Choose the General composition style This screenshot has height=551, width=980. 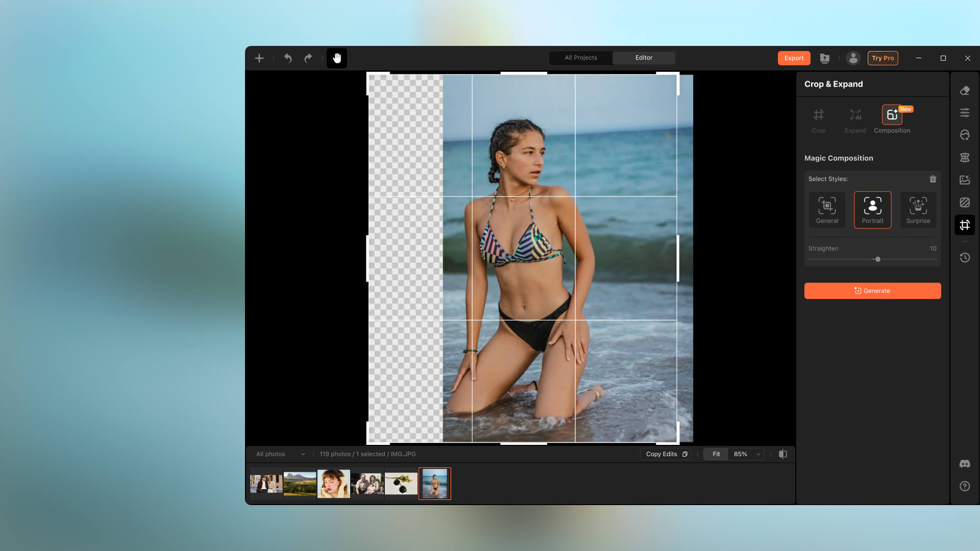[827, 210]
